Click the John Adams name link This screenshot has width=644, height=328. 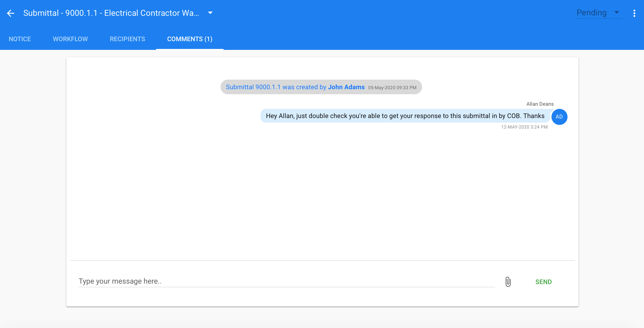point(346,87)
